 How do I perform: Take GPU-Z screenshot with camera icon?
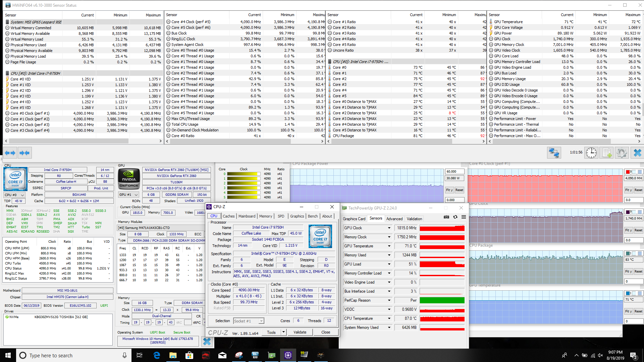[x=446, y=217]
